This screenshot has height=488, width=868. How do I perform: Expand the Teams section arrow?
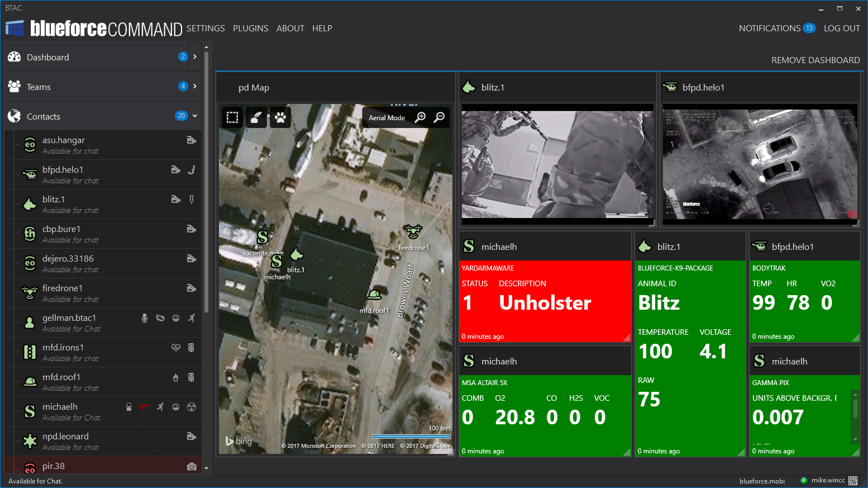tap(195, 86)
